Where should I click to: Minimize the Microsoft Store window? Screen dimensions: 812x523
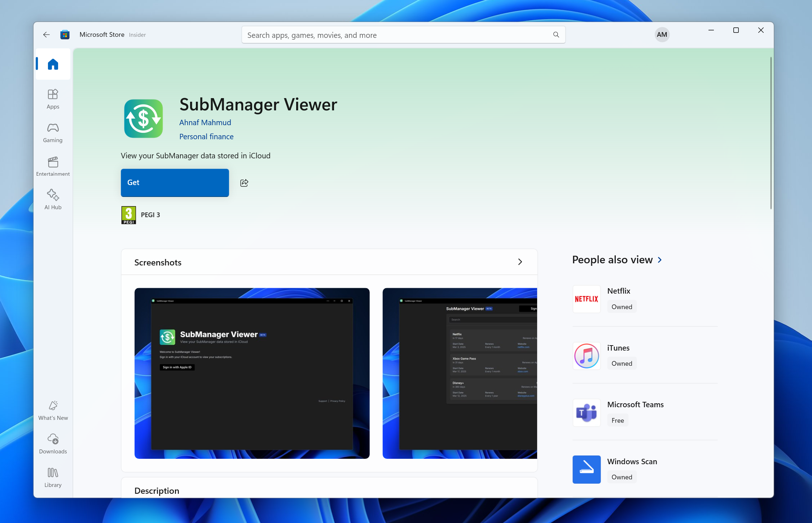pos(711,30)
